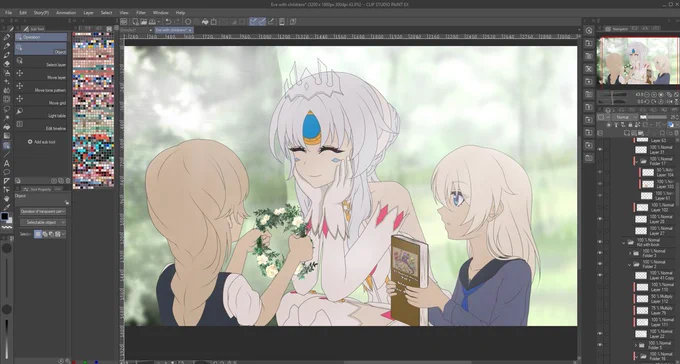Choose the Edit timeline sub tool
This screenshot has width=680, height=364.
(x=41, y=125)
